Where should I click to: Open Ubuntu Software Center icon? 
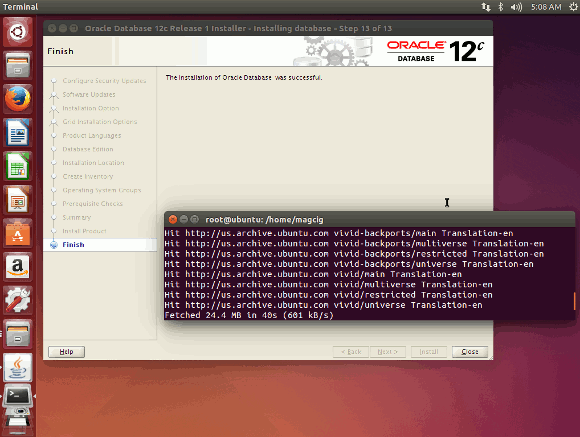click(18, 233)
